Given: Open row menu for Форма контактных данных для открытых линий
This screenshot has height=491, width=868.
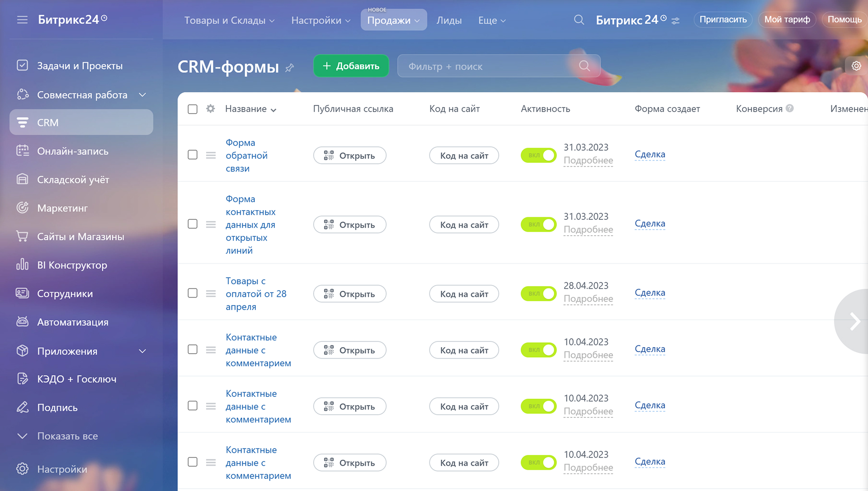Looking at the screenshot, I should [x=211, y=224].
